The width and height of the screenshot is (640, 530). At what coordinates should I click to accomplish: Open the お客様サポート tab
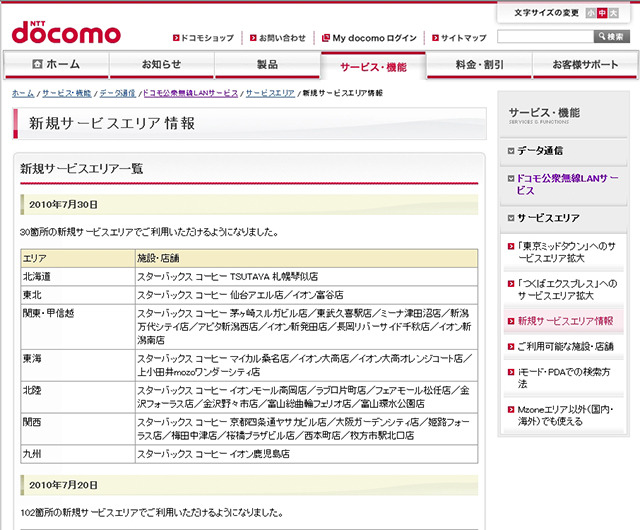(x=585, y=65)
